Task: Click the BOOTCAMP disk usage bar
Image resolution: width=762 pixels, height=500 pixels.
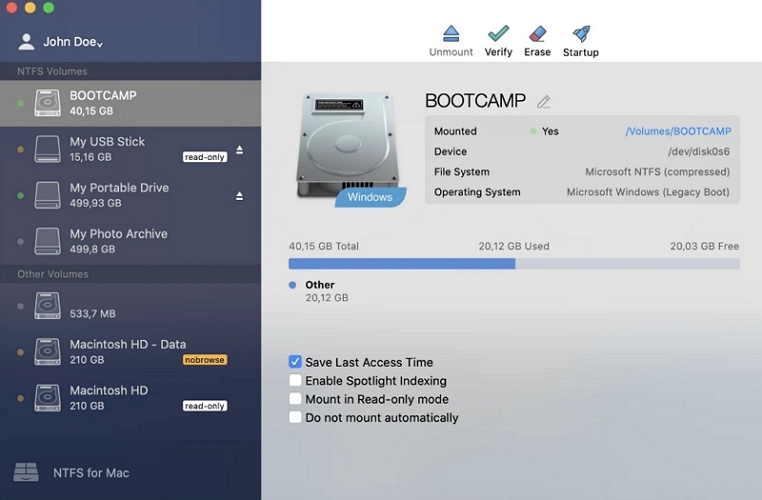Action: coord(514,264)
